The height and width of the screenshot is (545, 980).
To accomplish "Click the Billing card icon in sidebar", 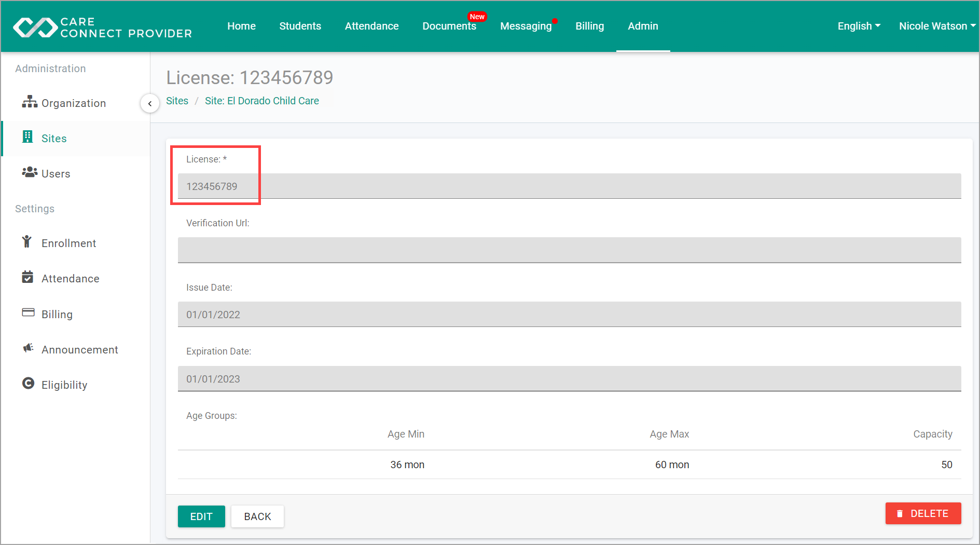I will click(28, 313).
